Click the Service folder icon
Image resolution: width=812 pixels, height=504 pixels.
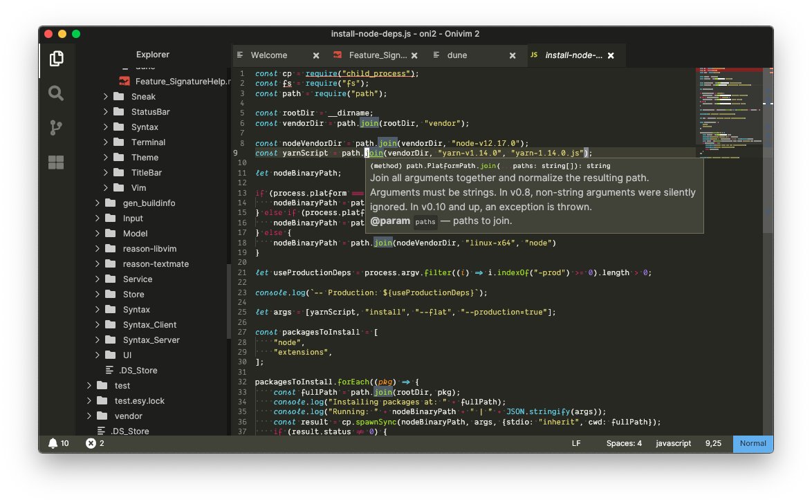pyautogui.click(x=110, y=279)
